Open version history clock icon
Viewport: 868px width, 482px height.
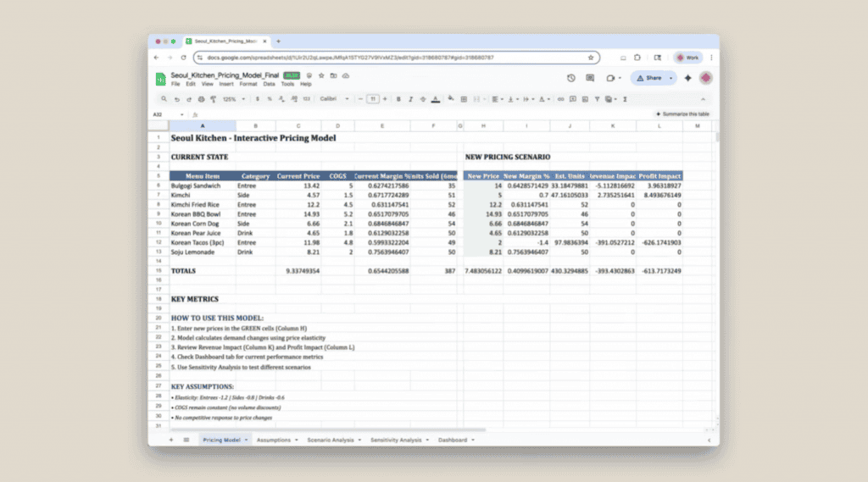coord(570,78)
